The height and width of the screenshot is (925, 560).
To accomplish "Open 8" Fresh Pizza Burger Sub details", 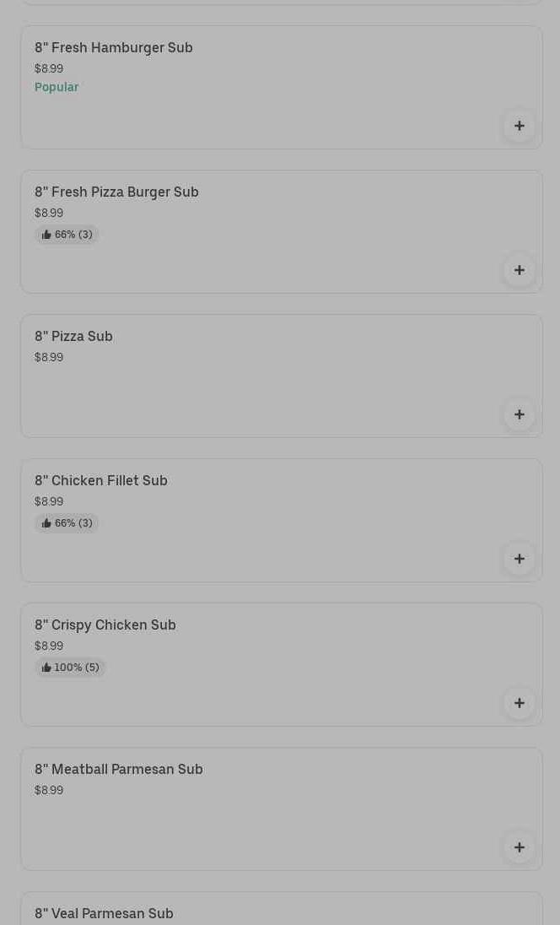I will pos(116,192).
